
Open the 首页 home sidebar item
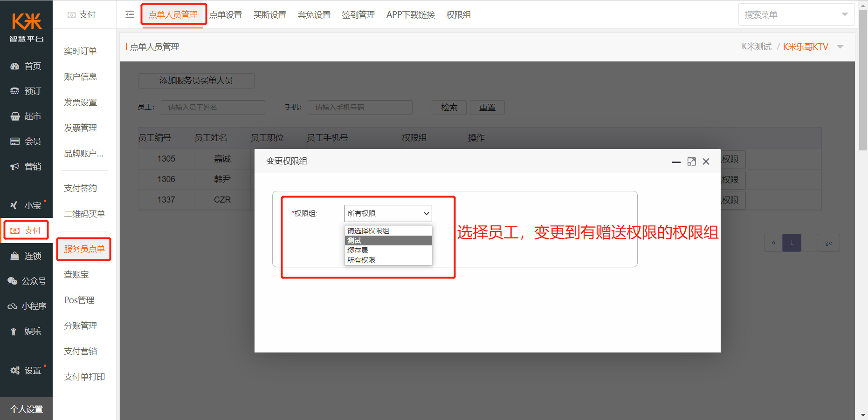click(x=26, y=66)
